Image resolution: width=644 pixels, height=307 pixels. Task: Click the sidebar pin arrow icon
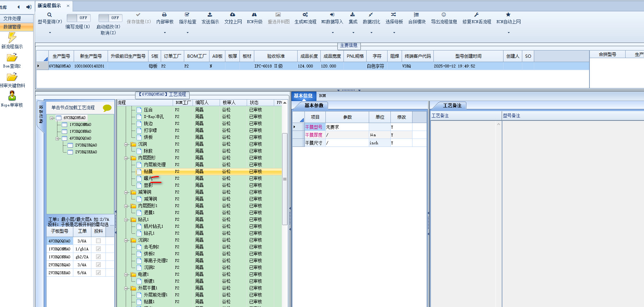[29, 7]
